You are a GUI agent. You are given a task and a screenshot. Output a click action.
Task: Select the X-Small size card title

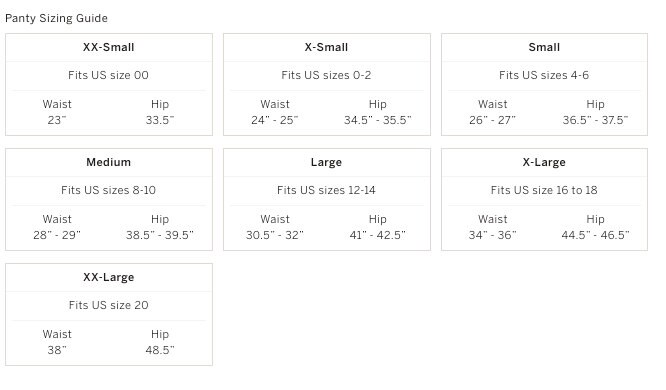326,47
